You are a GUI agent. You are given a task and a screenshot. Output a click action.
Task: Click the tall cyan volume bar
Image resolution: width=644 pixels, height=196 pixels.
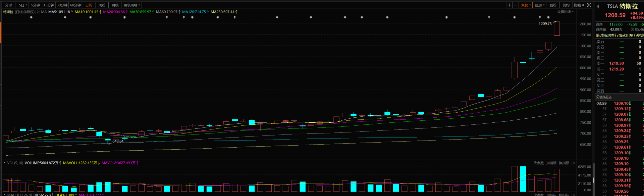click(523, 179)
